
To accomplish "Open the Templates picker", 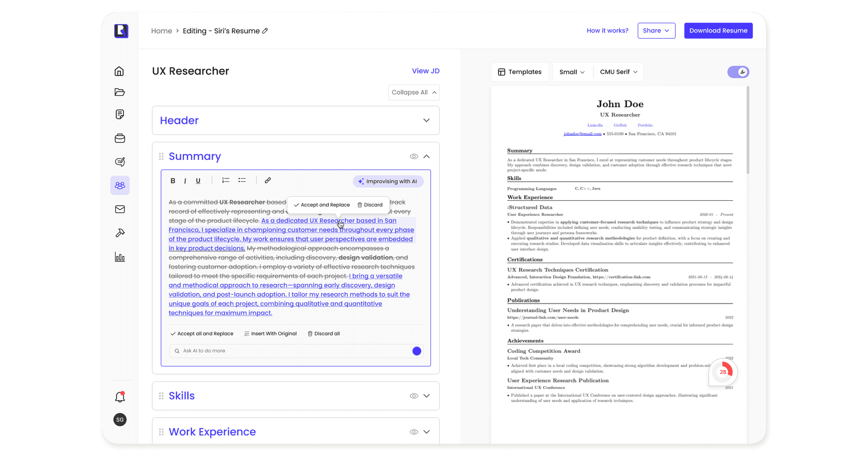I will [x=520, y=72].
